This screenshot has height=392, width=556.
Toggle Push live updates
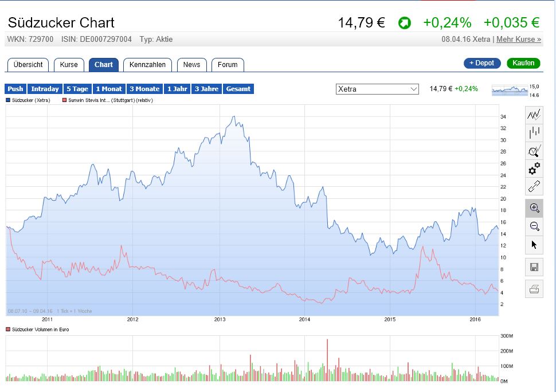click(x=15, y=89)
